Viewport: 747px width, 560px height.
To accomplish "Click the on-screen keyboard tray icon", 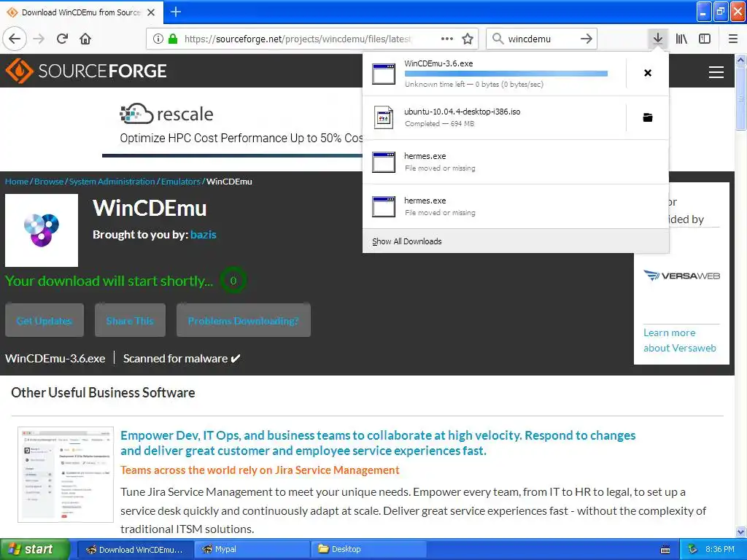I will tap(665, 550).
